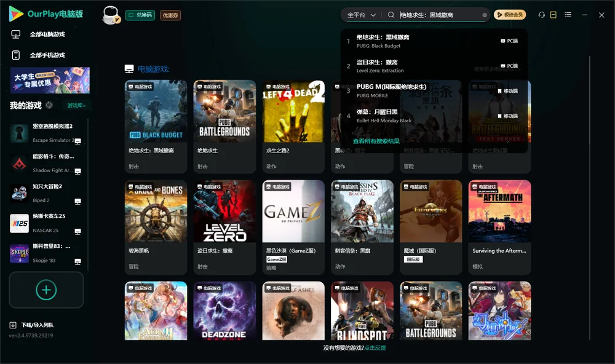Screen dimensions: 615x364
Task: Open the 魔域 (国际服) card
Action: coord(430,227)
